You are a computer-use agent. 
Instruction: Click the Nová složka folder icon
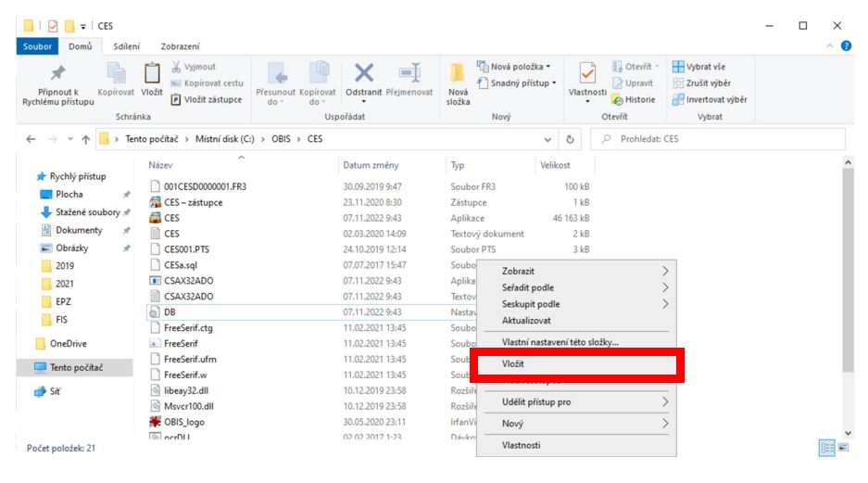(458, 73)
